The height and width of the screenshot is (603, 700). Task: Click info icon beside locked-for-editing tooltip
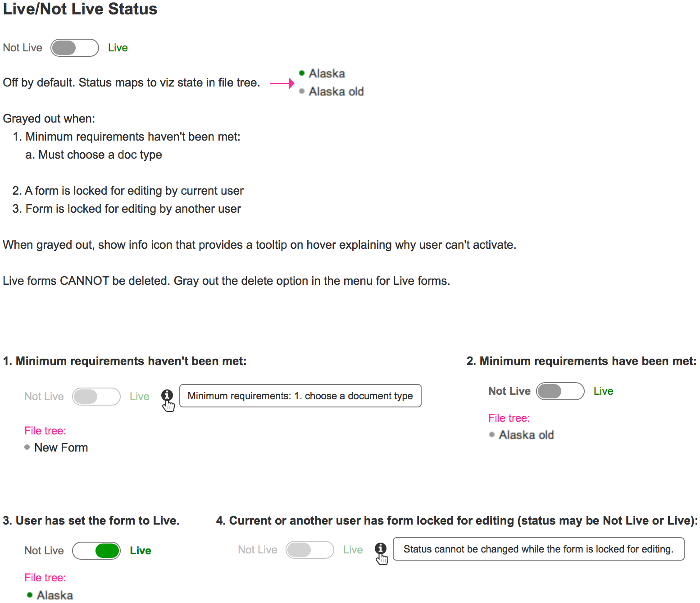[x=381, y=548]
